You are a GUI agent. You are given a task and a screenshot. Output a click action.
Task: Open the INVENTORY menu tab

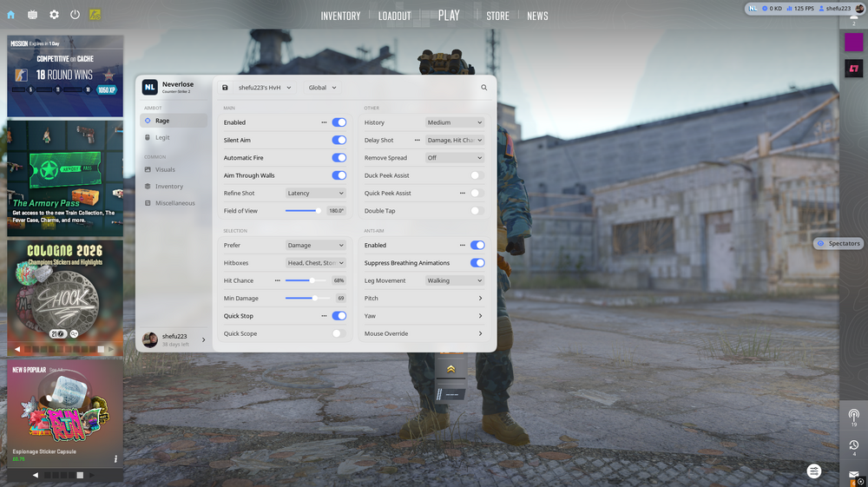point(340,16)
